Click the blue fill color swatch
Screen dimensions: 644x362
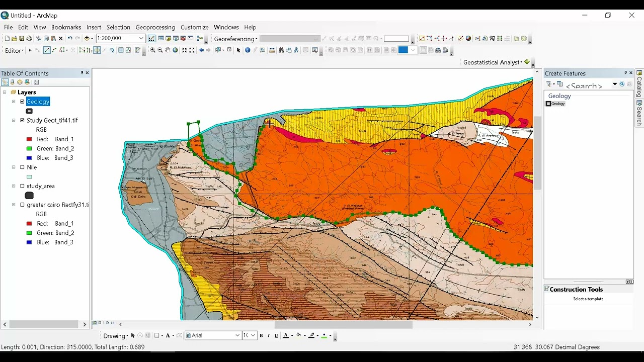[403, 50]
